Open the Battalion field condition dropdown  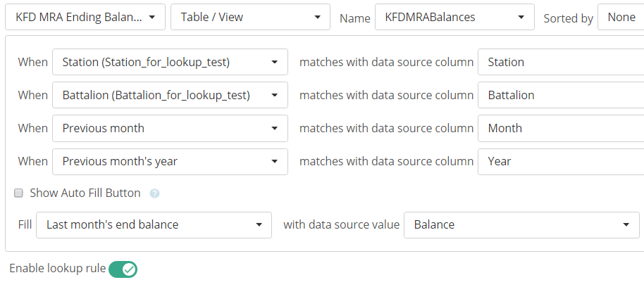pos(170,95)
